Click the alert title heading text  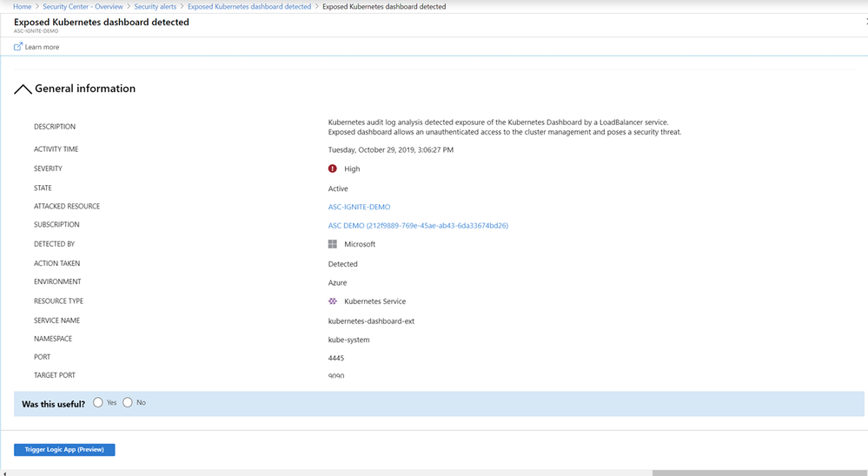[x=102, y=22]
